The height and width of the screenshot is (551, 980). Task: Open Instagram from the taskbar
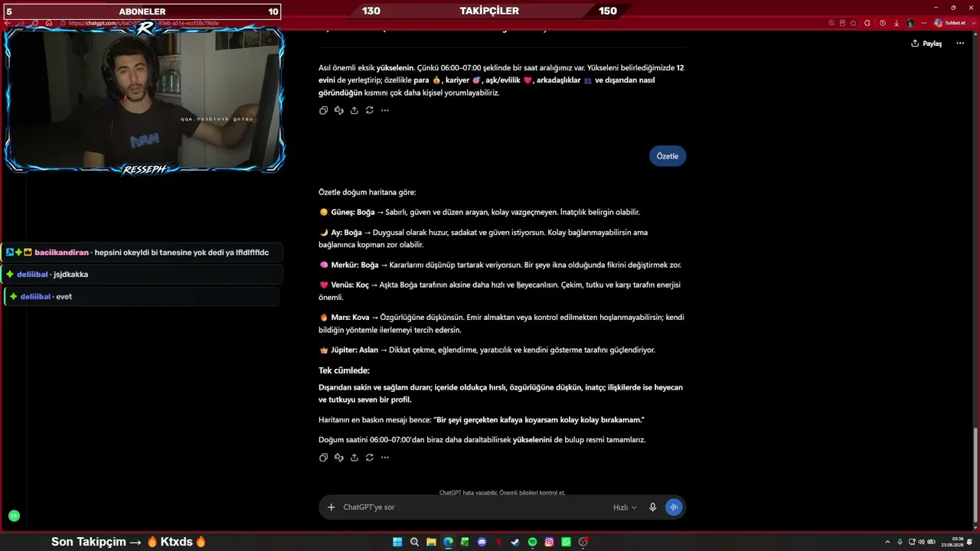click(x=549, y=542)
